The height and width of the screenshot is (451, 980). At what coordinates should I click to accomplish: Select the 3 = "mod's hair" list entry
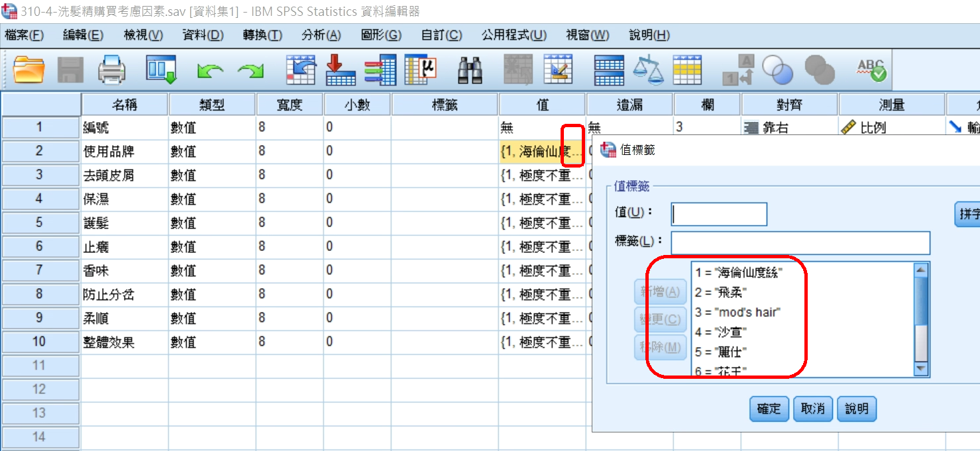pyautogui.click(x=738, y=312)
